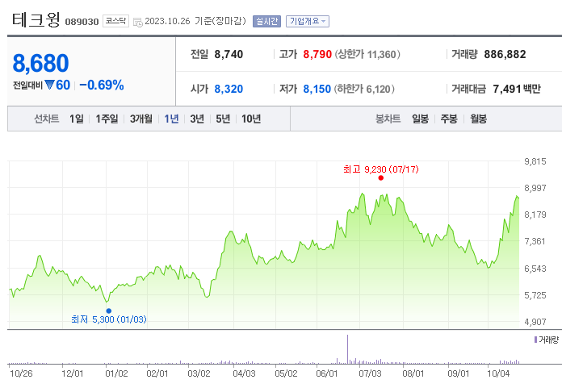Show the 10년 line chart
562x392 pixels.
click(251, 119)
